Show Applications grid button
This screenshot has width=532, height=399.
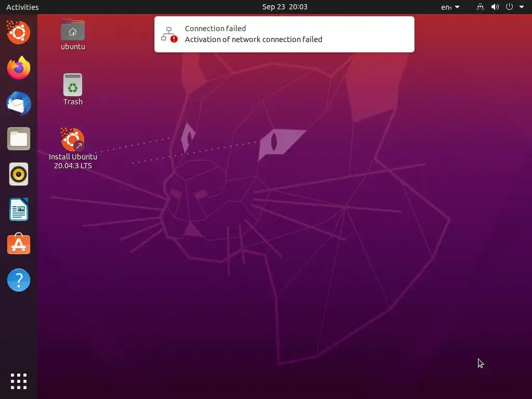pyautogui.click(x=19, y=381)
